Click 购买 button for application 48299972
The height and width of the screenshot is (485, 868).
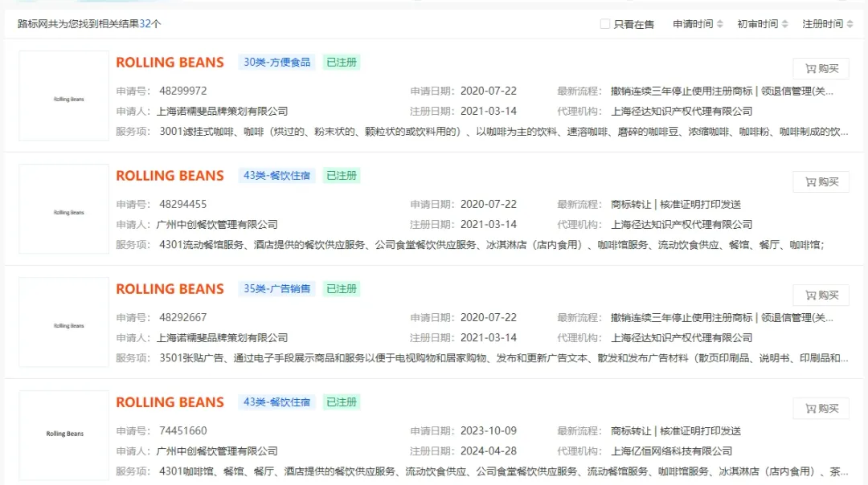(821, 68)
